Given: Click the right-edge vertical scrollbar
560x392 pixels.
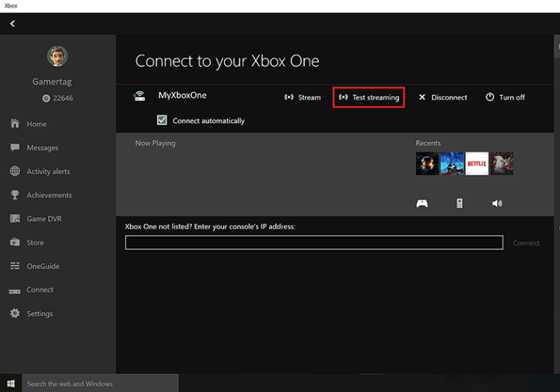Looking at the screenshot, I should 557,205.
